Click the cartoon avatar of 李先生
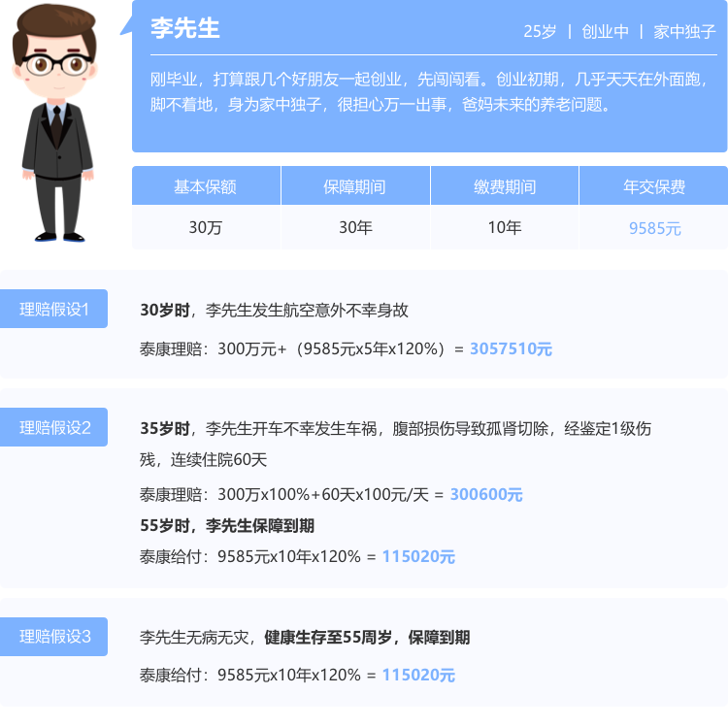The height and width of the screenshot is (728, 728). pyautogui.click(x=54, y=123)
